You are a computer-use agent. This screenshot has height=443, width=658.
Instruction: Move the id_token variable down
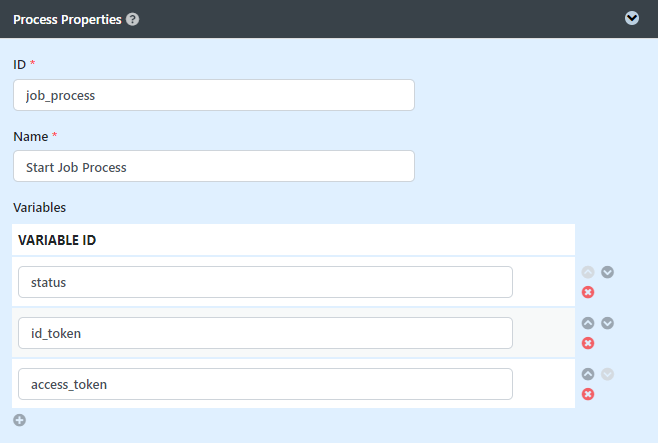(x=607, y=323)
